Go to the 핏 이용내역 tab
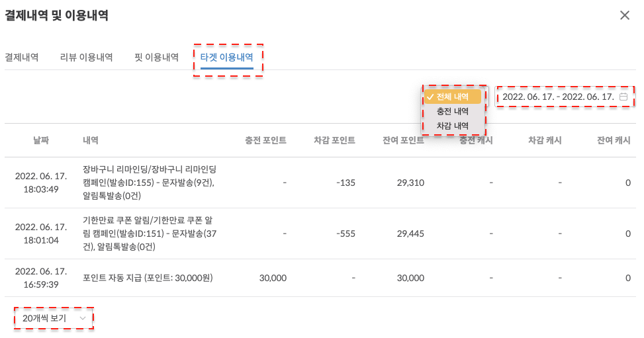This screenshot has width=644, height=338. 156,58
